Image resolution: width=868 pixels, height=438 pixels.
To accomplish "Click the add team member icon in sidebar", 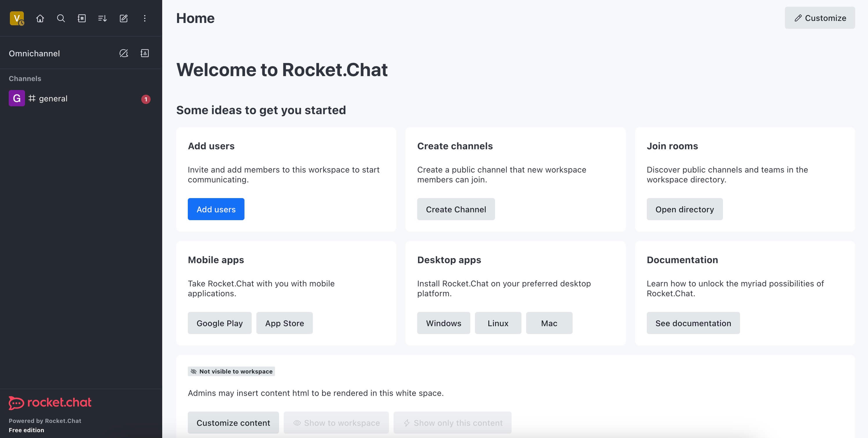I will pos(144,53).
